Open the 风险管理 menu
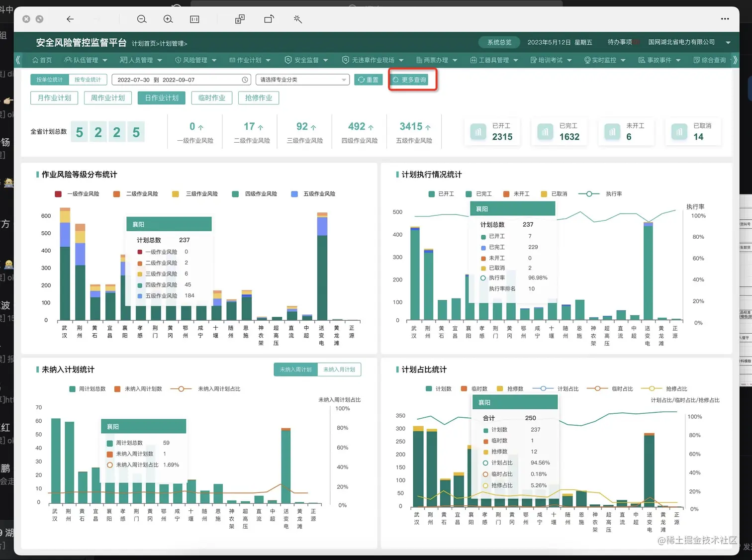 [195, 60]
